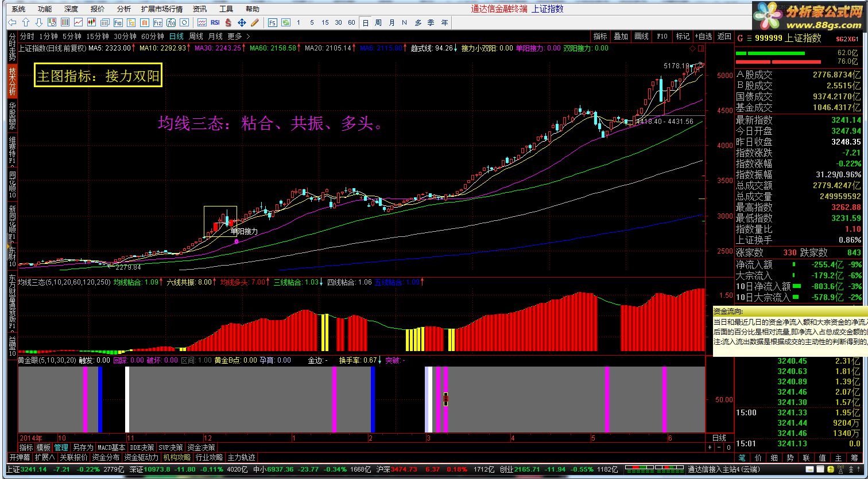Click the red square panel icon above chart
Screen dimensions: 868x479
(700, 48)
